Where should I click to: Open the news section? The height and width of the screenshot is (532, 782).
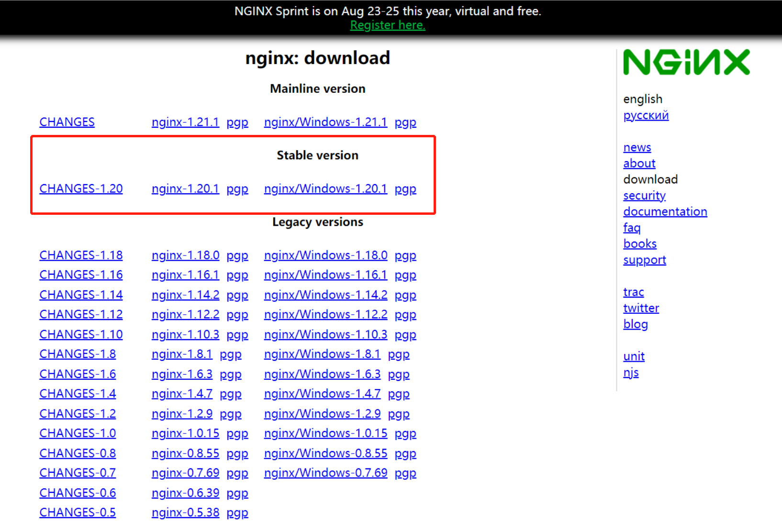click(637, 147)
